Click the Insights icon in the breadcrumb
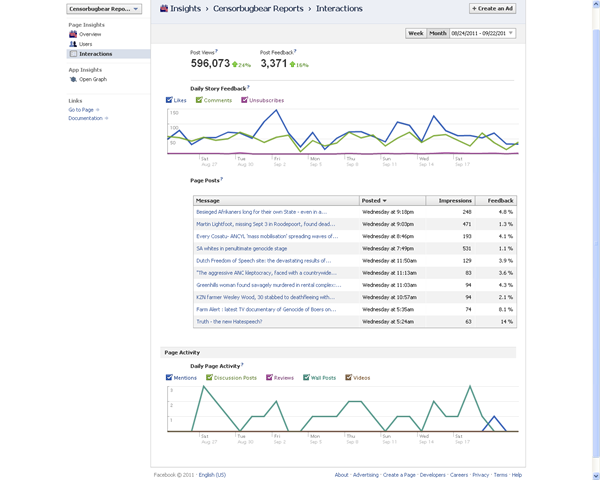Viewport: 600px width, 480px height. point(164,8)
